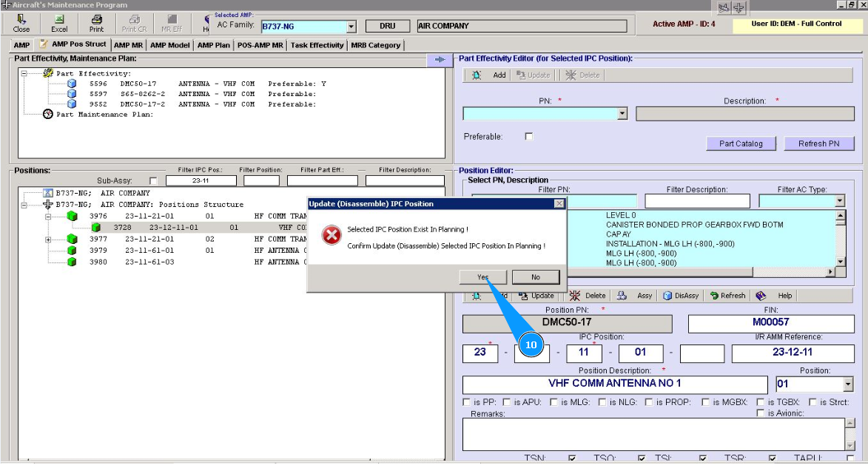The width and height of the screenshot is (868, 465).
Task: Expand tree node 3977 HF COMM
Action: pos(49,240)
